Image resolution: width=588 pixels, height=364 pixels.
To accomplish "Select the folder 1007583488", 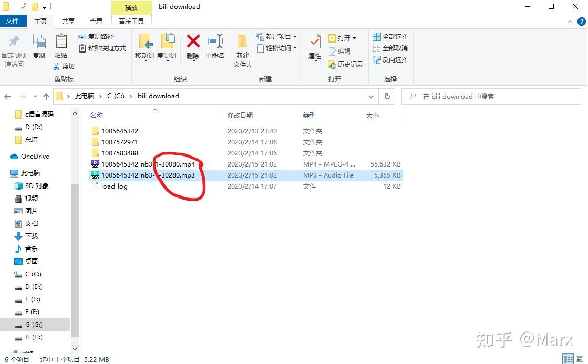I will pos(120,153).
